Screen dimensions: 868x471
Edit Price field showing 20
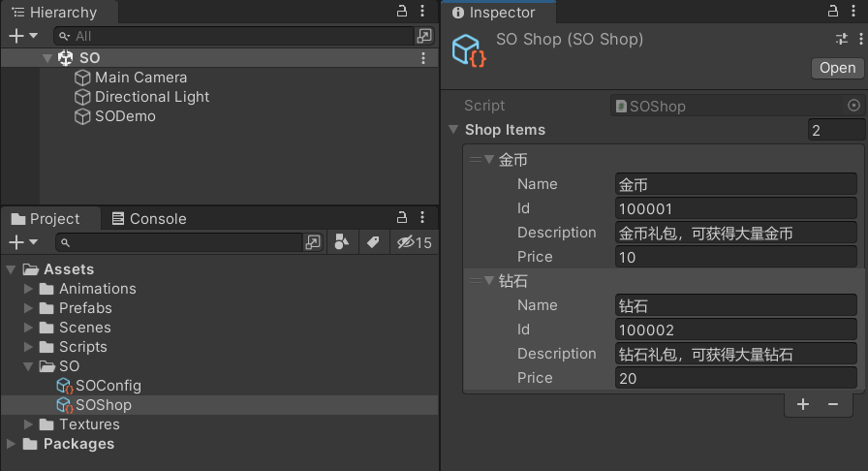(x=735, y=378)
